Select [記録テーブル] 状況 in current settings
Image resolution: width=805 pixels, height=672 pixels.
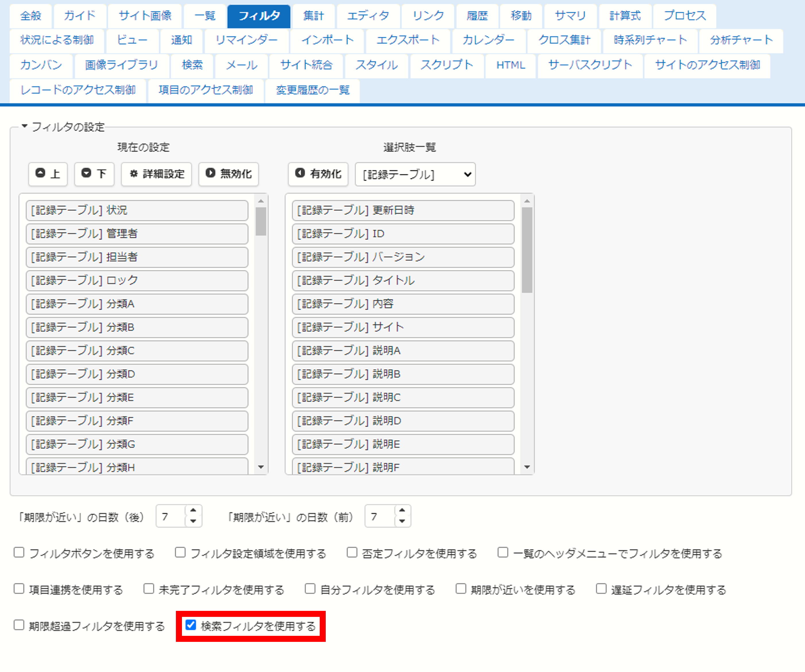click(x=137, y=210)
